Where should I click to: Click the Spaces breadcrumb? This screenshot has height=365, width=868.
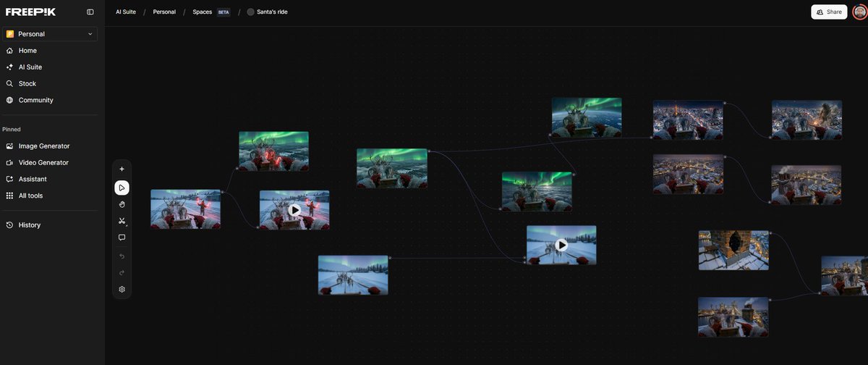tap(203, 12)
